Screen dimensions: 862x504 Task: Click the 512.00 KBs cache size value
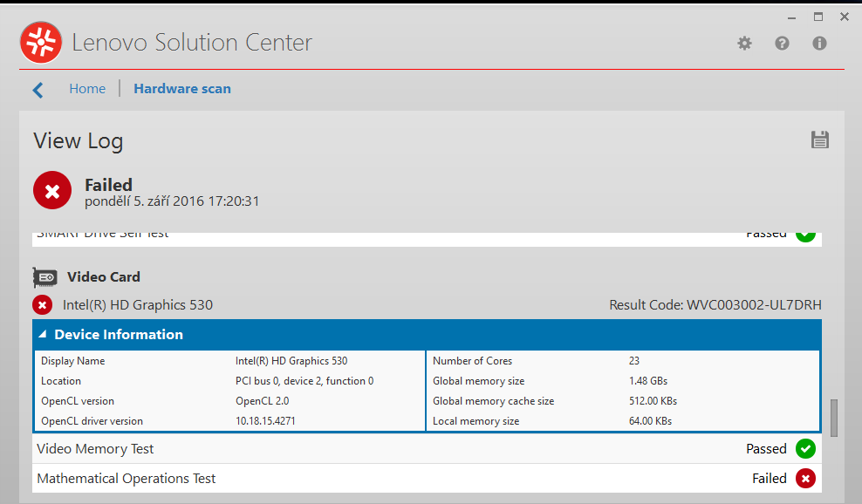click(x=653, y=401)
